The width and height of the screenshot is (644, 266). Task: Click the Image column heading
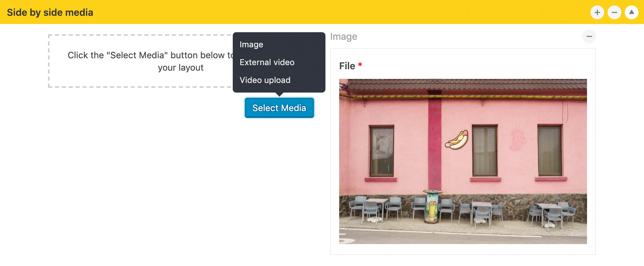point(343,37)
